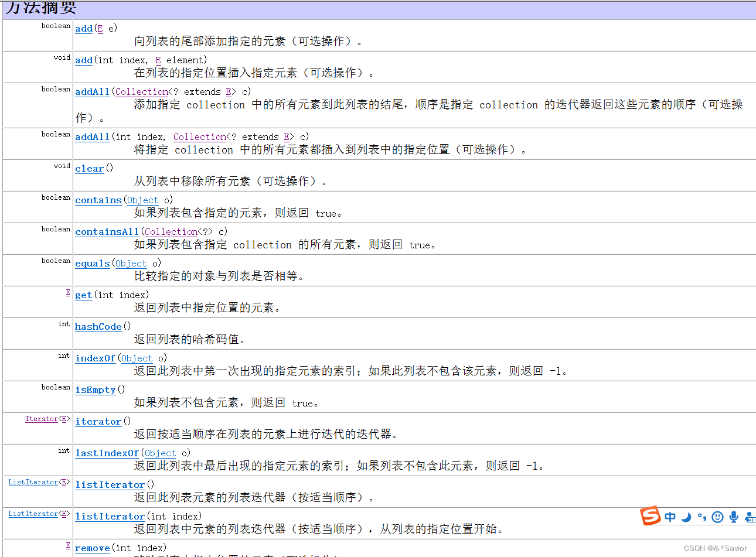This screenshot has width=756, height=557.
Task: Open the listIterator() no-argument method link
Action: pos(110,484)
